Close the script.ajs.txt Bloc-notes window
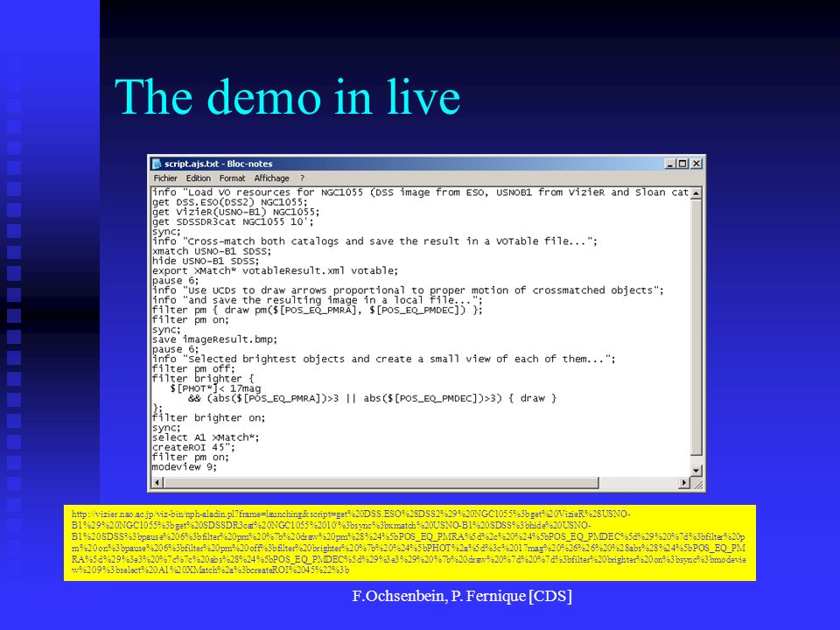This screenshot has width=840, height=630. click(696, 164)
